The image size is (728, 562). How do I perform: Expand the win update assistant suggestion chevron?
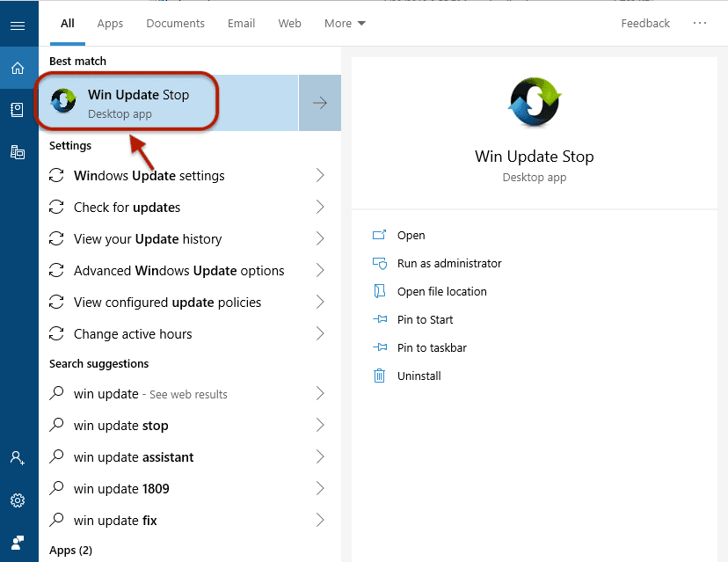(320, 456)
